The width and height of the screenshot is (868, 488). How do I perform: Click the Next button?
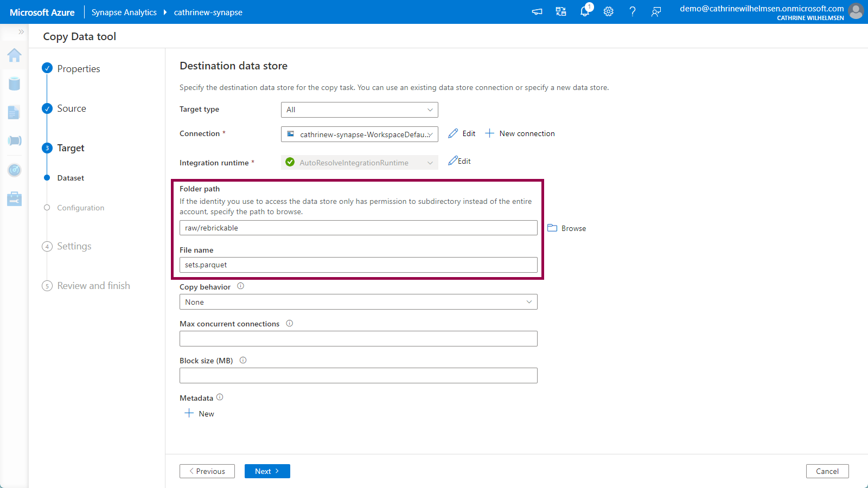[267, 471]
